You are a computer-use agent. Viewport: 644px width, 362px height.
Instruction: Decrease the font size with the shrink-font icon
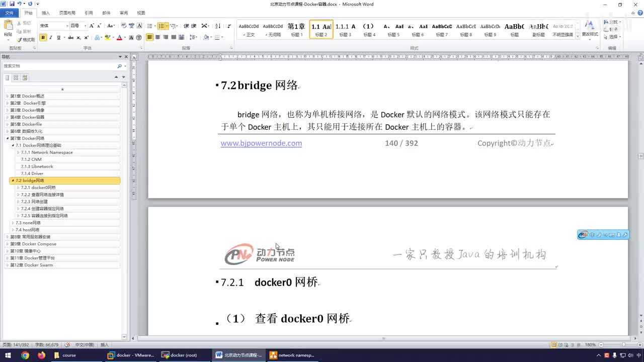point(99,26)
